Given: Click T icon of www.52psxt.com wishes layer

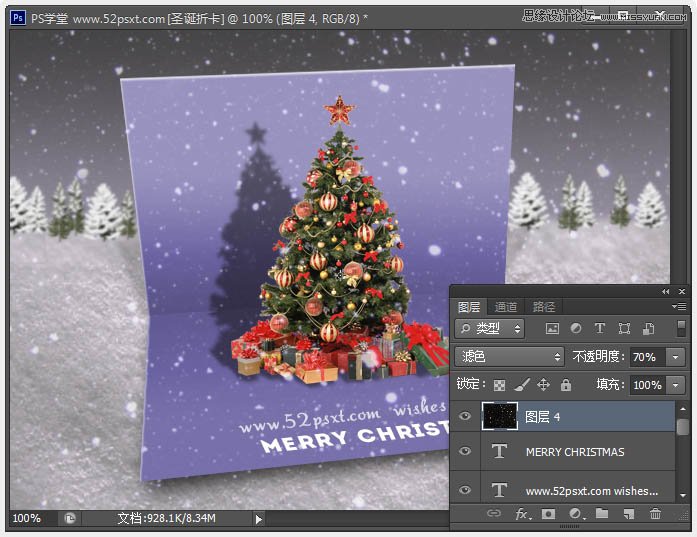Looking at the screenshot, I should [499, 490].
